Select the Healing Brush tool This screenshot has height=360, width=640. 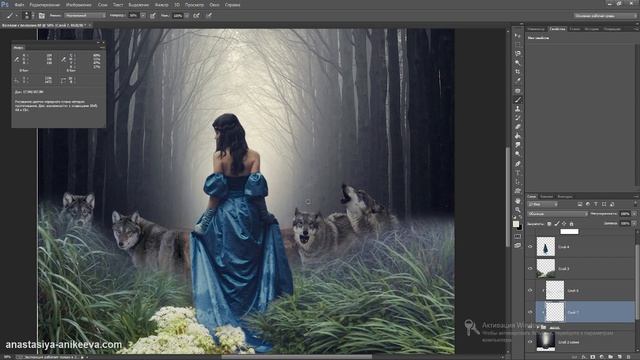click(x=518, y=91)
